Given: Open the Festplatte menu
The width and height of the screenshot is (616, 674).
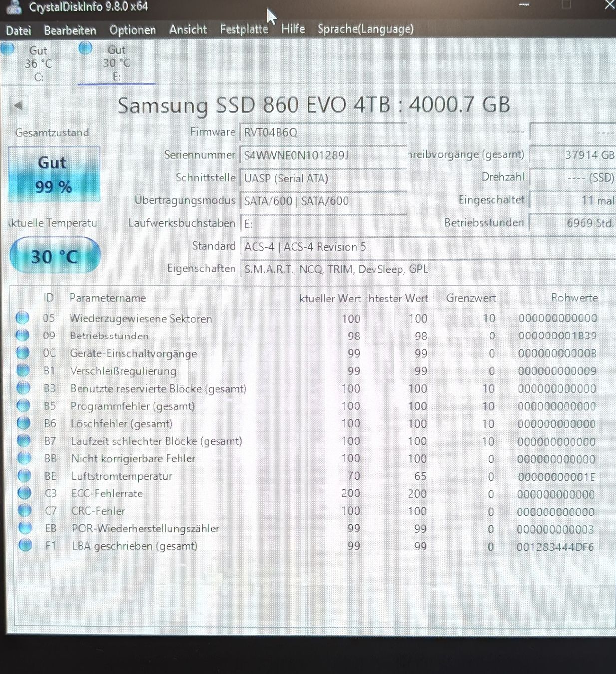Looking at the screenshot, I should coord(244,30).
